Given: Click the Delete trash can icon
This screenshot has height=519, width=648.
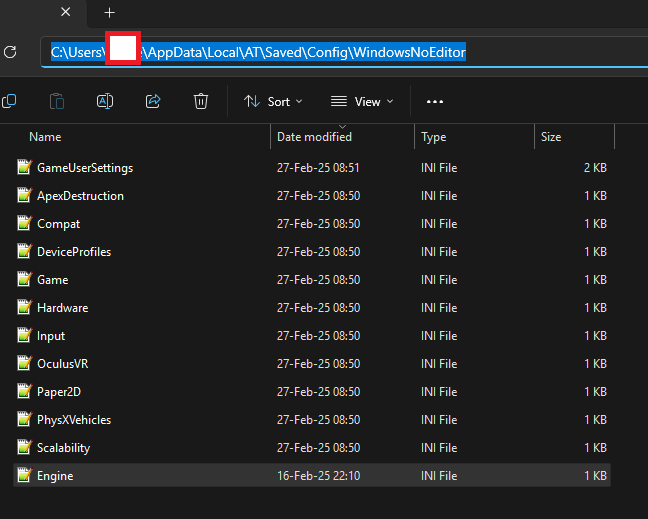Looking at the screenshot, I should [201, 101].
